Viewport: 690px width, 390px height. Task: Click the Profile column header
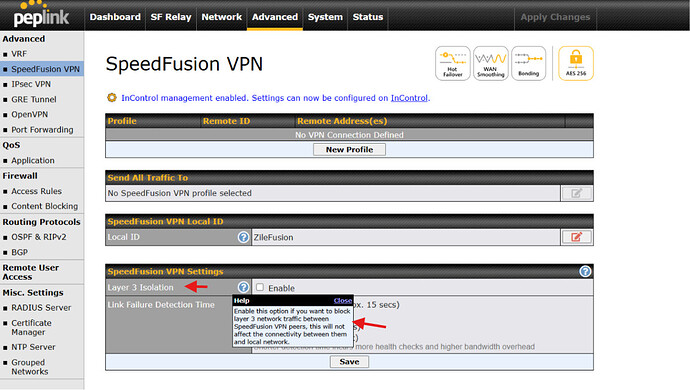[122, 121]
